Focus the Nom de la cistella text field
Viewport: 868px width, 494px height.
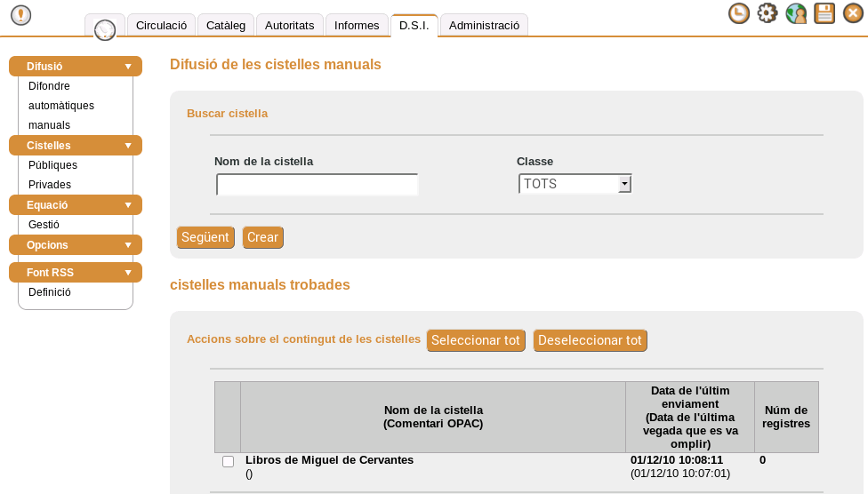tap(317, 185)
